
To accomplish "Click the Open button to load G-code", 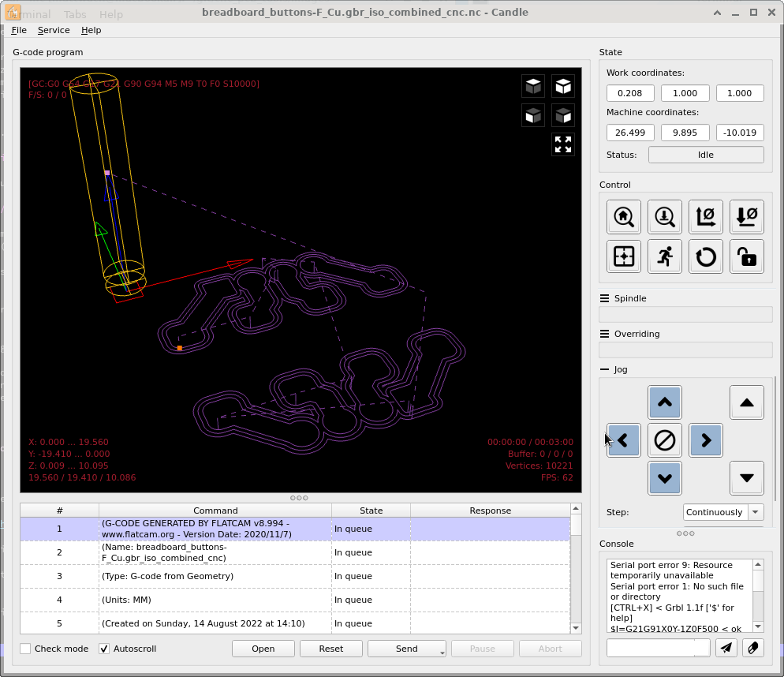I will [x=263, y=648].
